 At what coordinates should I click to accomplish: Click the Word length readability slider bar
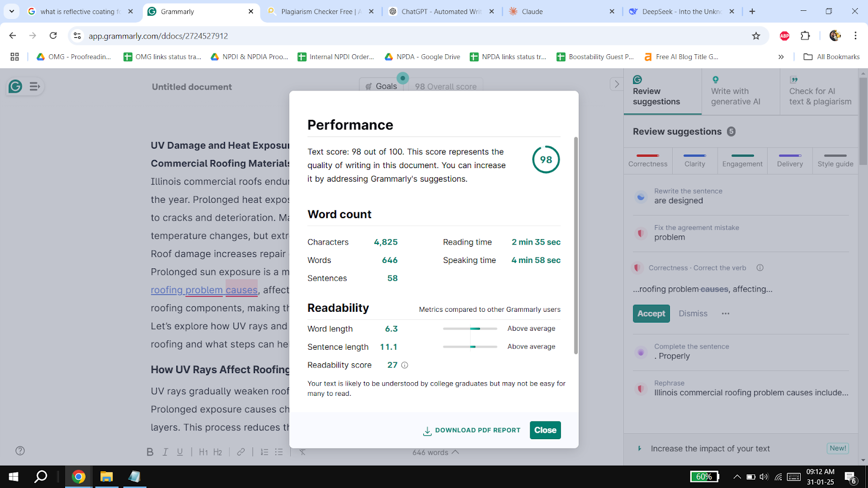click(x=470, y=329)
